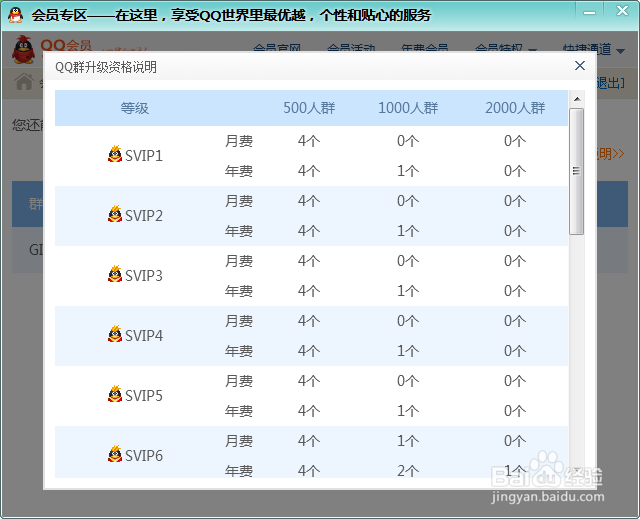Click the 退出 link in background window
Screen dimensions: 640x519
tap(610, 83)
